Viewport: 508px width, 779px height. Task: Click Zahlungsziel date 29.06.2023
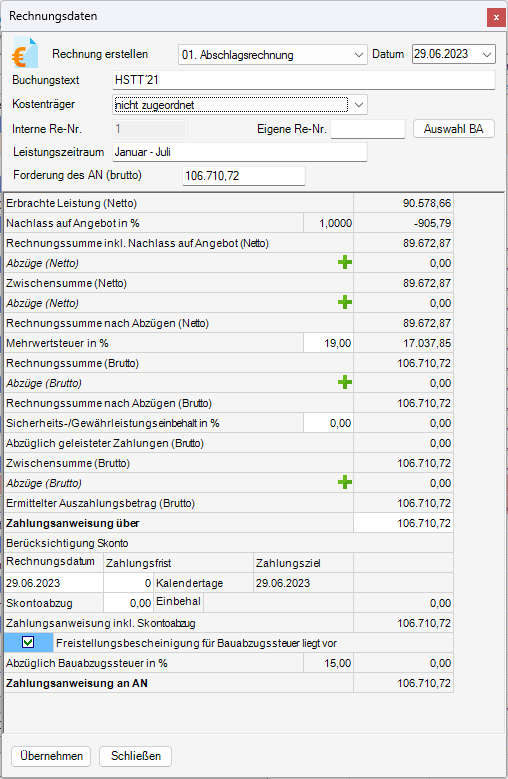click(x=303, y=583)
